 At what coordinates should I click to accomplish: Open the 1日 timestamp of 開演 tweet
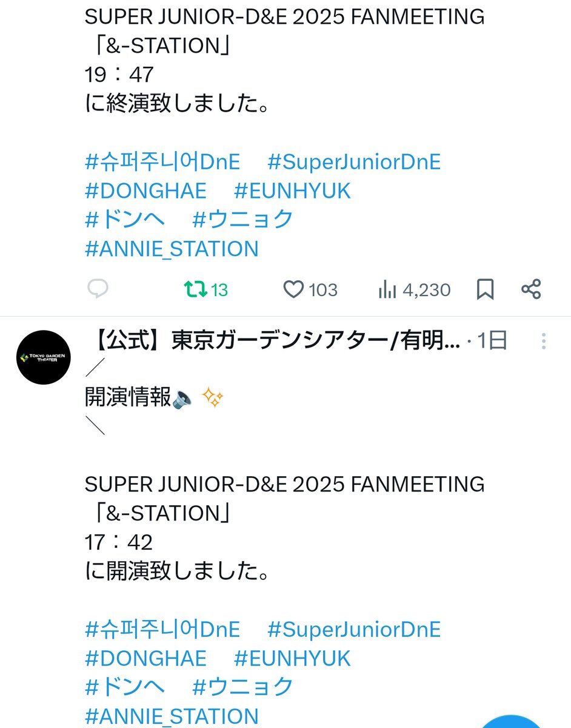tap(492, 341)
